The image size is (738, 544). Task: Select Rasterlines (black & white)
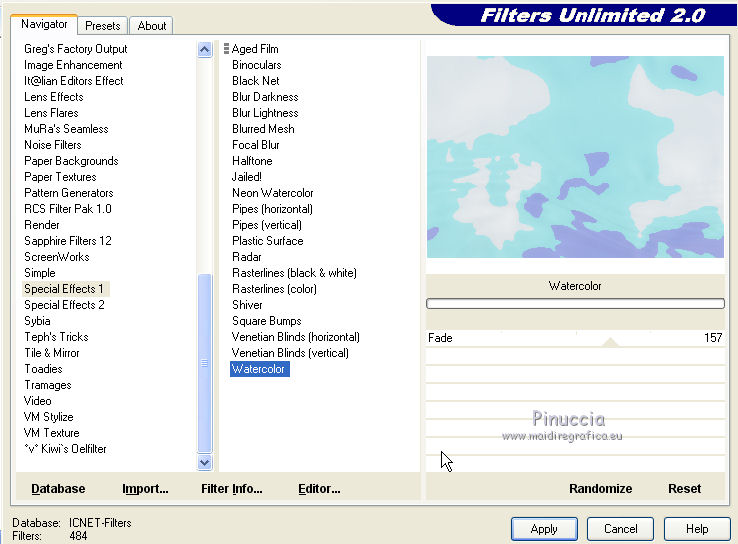pos(294,273)
